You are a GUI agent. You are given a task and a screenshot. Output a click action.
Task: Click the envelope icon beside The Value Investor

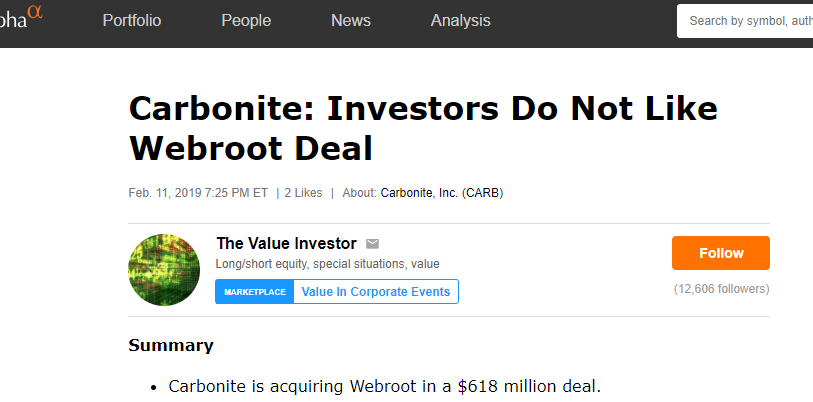click(373, 244)
